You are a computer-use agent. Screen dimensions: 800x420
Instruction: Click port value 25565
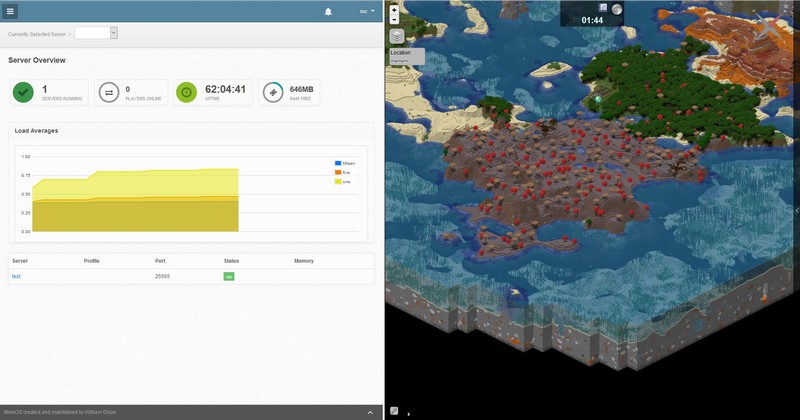pos(162,276)
